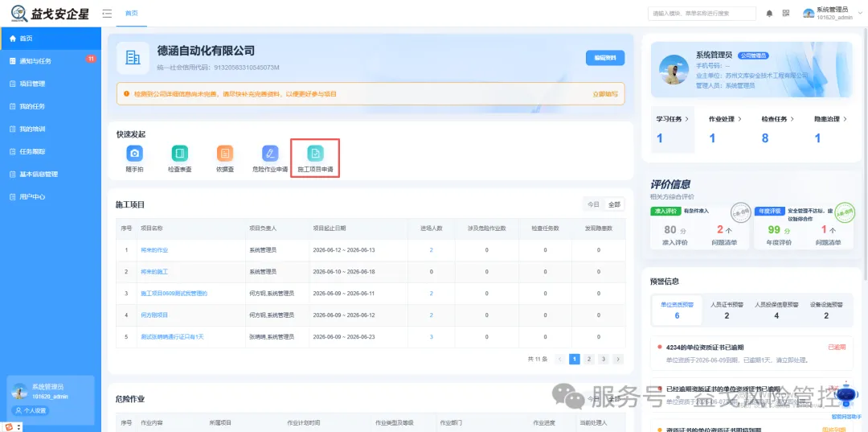Click 益戈安企星 logo
868x432 pixels.
click(51, 14)
